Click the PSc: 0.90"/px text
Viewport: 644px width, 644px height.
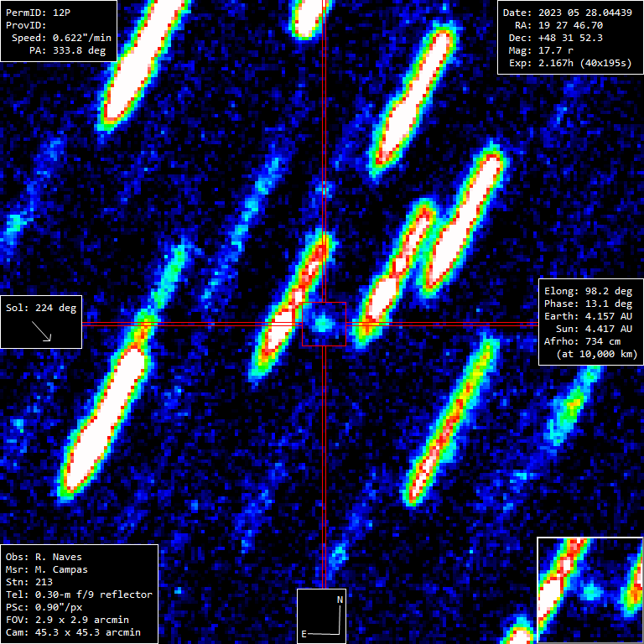(44, 607)
